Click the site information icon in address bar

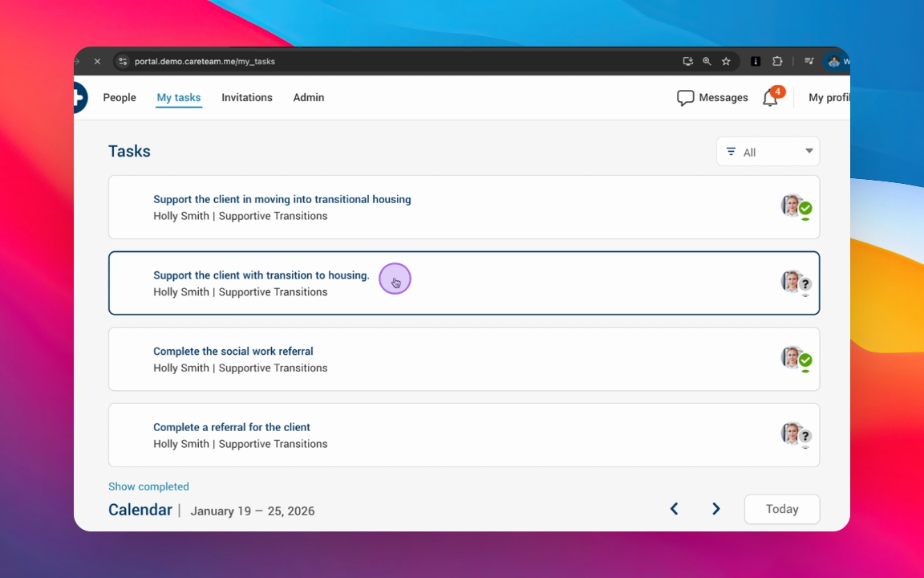(122, 61)
